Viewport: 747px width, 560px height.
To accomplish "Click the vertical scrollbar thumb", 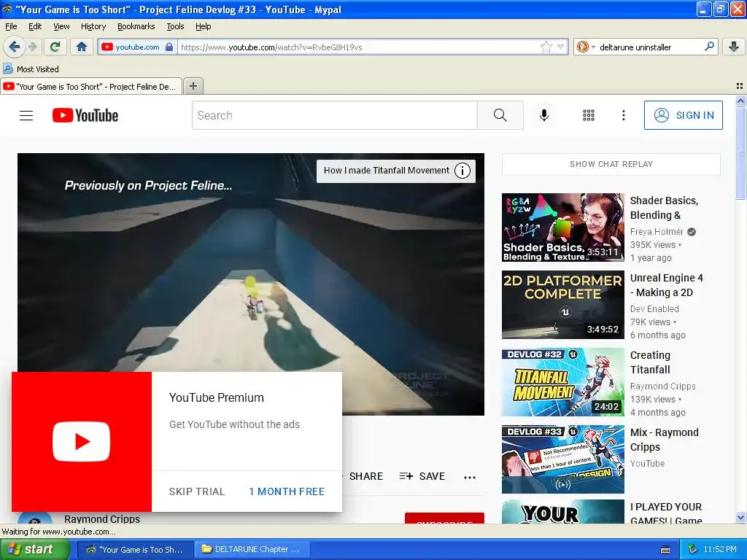I will 740,153.
